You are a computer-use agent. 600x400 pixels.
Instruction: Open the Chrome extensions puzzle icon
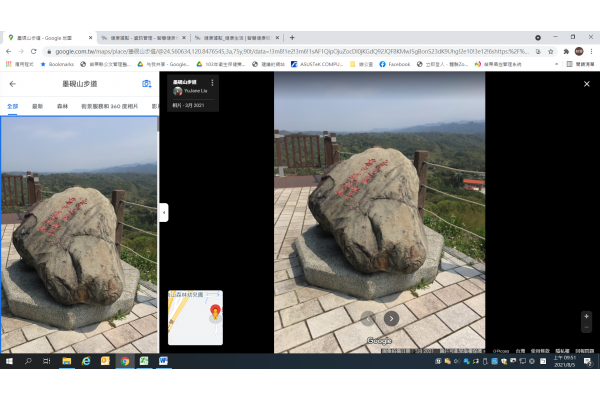tap(566, 51)
